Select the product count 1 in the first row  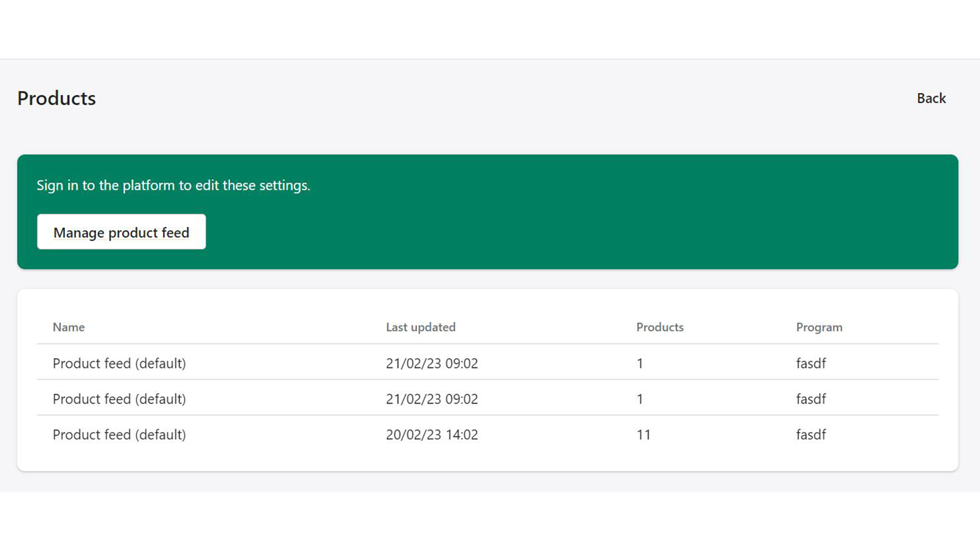(x=639, y=363)
